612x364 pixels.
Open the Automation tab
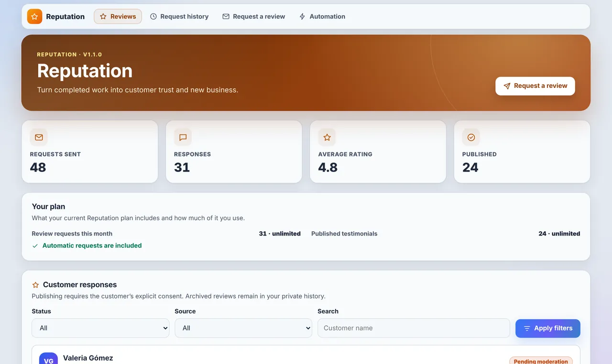(x=322, y=16)
